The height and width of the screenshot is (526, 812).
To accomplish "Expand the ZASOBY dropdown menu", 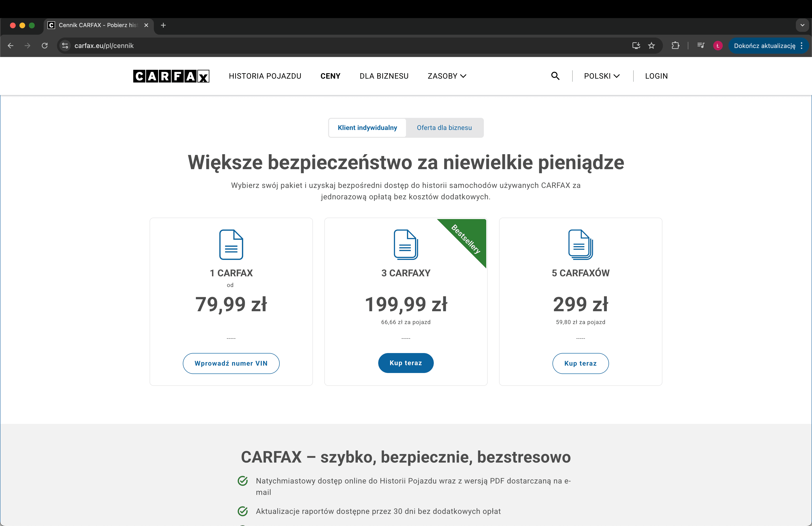I will click(447, 76).
